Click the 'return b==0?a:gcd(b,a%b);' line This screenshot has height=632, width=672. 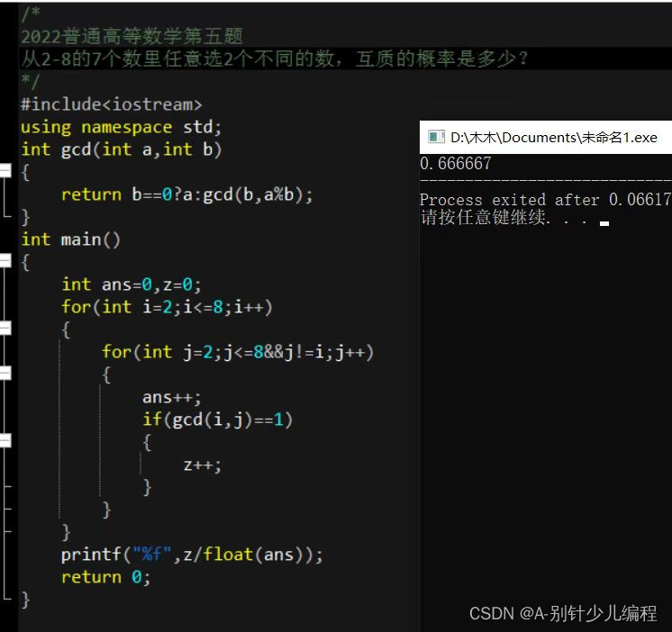(x=187, y=194)
